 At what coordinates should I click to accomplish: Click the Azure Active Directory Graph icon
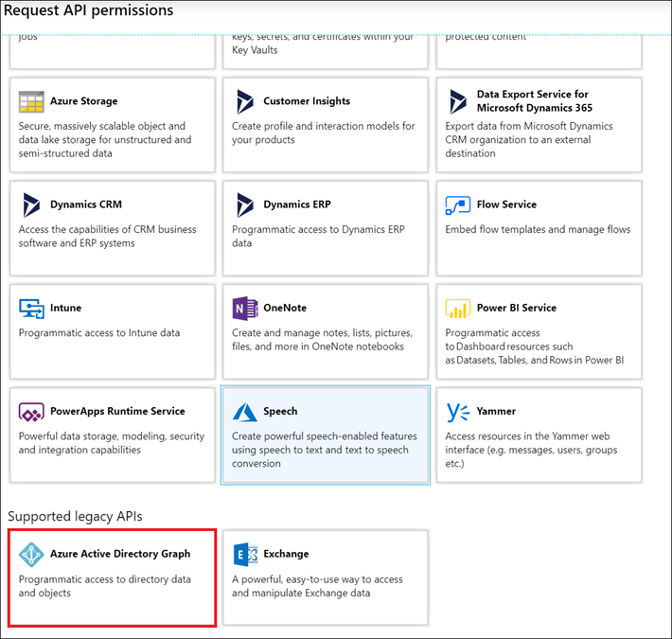[x=31, y=554]
